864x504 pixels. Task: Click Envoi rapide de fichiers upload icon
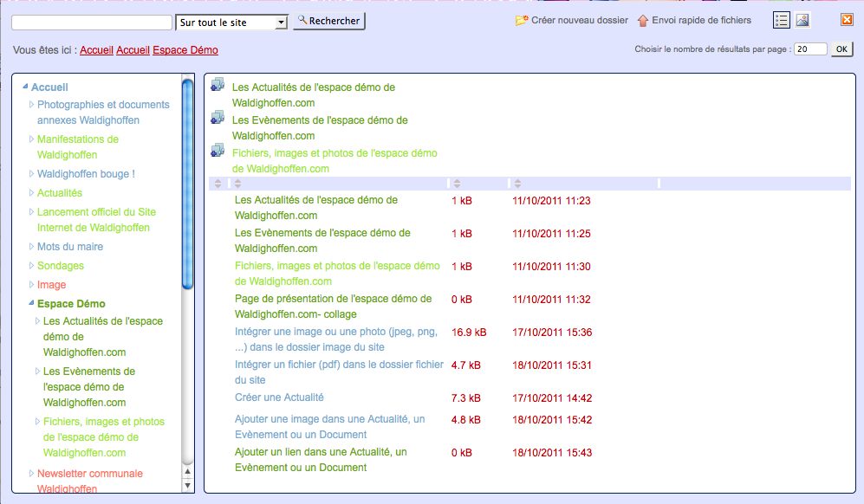[643, 21]
